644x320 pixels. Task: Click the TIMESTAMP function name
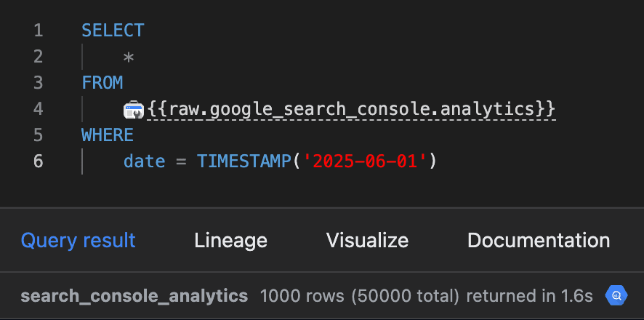244,161
